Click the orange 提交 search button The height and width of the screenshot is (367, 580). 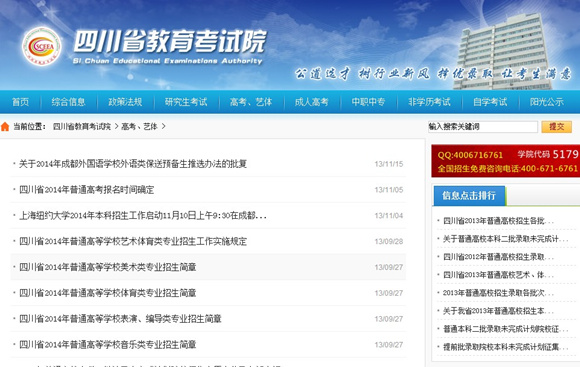tap(556, 127)
